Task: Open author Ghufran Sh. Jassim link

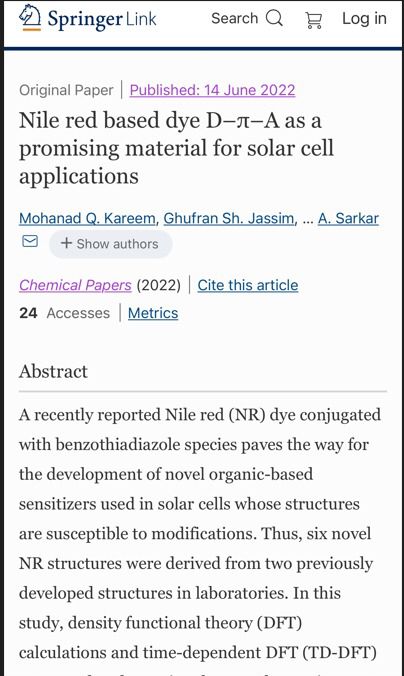Action: pyautogui.click(x=229, y=218)
